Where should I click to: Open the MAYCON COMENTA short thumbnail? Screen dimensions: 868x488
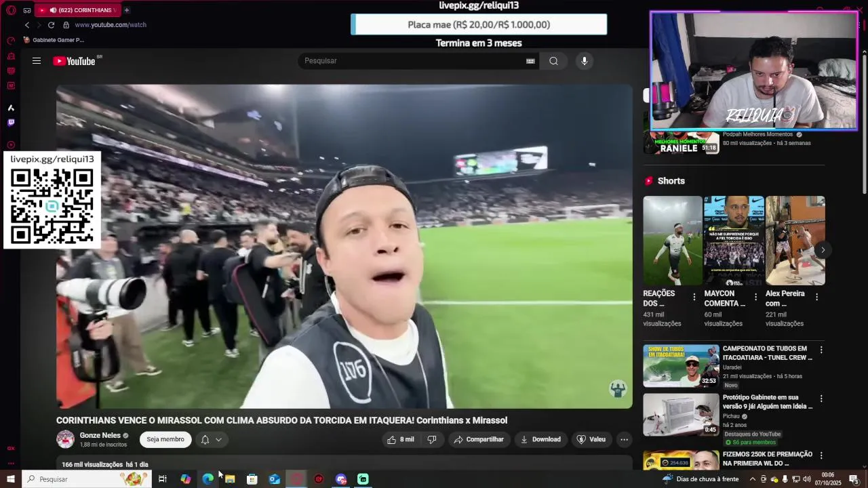(x=734, y=241)
